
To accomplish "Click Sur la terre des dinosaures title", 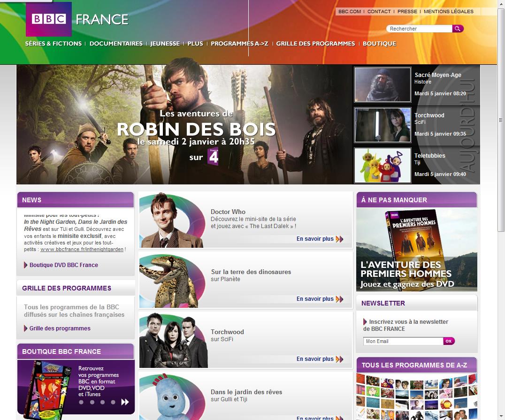I will (x=251, y=272).
